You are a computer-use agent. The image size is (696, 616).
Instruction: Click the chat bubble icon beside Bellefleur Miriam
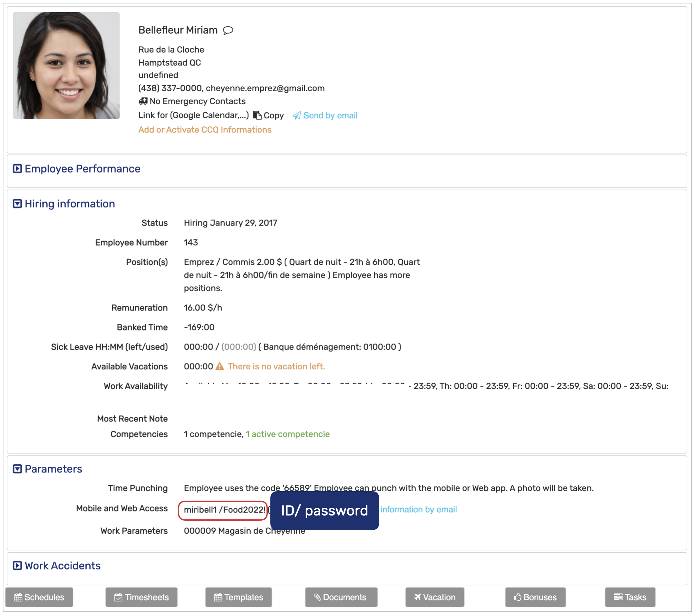228,30
